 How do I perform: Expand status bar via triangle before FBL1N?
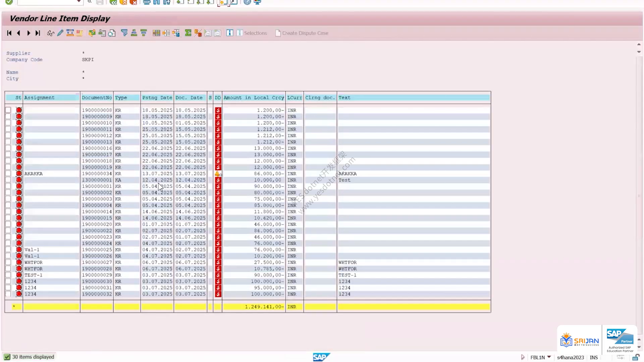523,357
